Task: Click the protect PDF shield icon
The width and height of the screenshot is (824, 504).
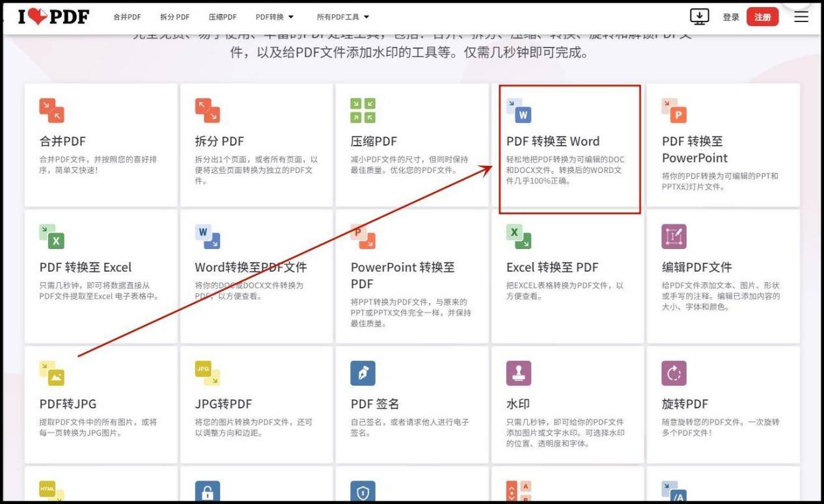Action: 363,491
